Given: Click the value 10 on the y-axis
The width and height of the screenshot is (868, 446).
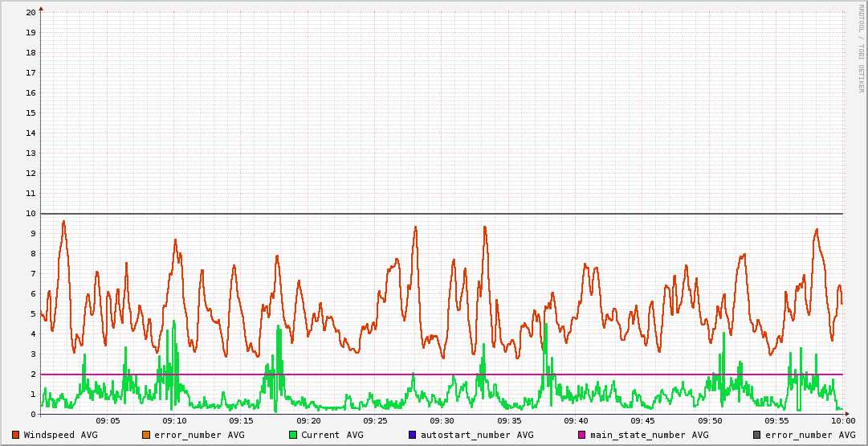Looking at the screenshot, I should pos(30,213).
